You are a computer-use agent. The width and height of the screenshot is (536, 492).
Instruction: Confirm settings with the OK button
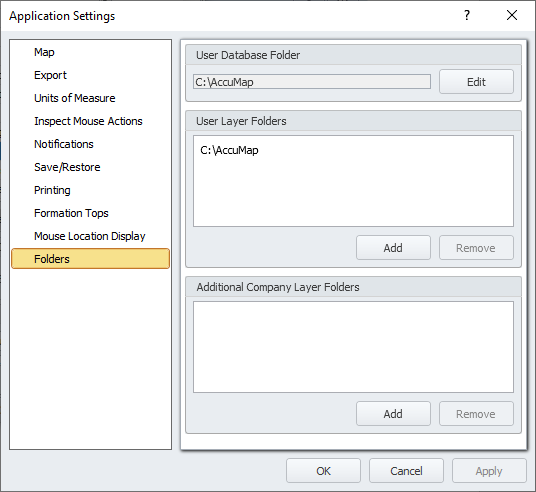(323, 471)
